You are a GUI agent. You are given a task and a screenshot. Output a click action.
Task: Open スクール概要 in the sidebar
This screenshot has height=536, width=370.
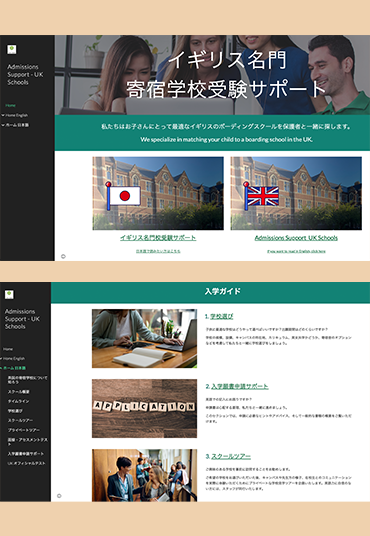tap(19, 392)
